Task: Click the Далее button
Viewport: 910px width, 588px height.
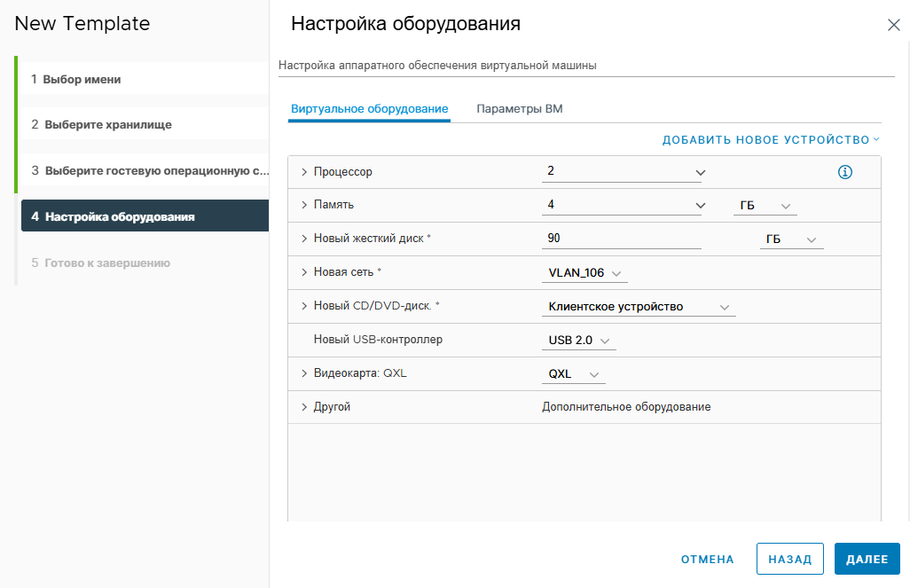Action: point(867,559)
